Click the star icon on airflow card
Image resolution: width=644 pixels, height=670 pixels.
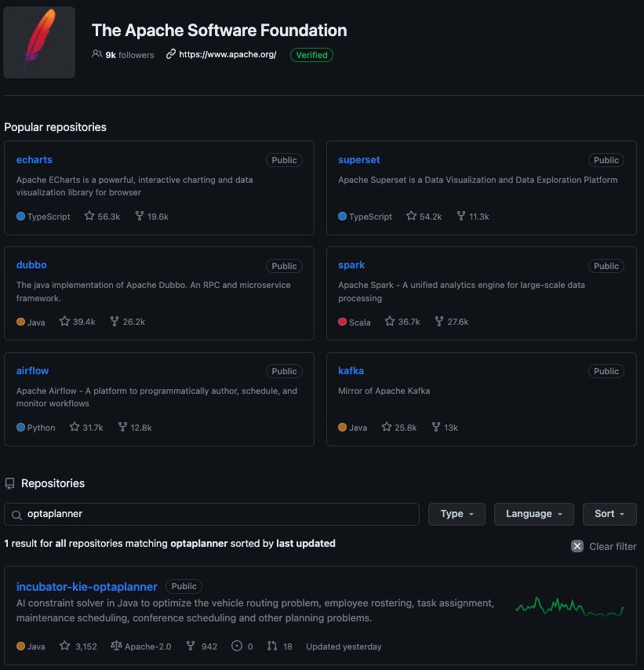(x=75, y=427)
